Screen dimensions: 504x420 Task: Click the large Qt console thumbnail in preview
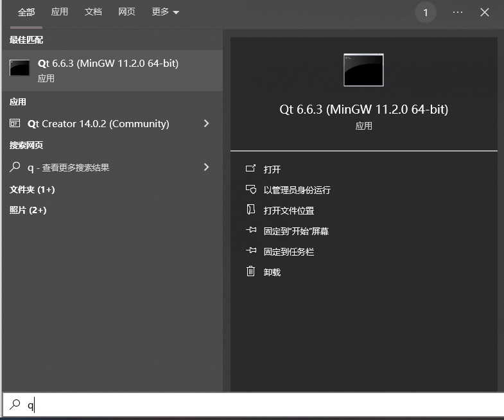click(363, 70)
